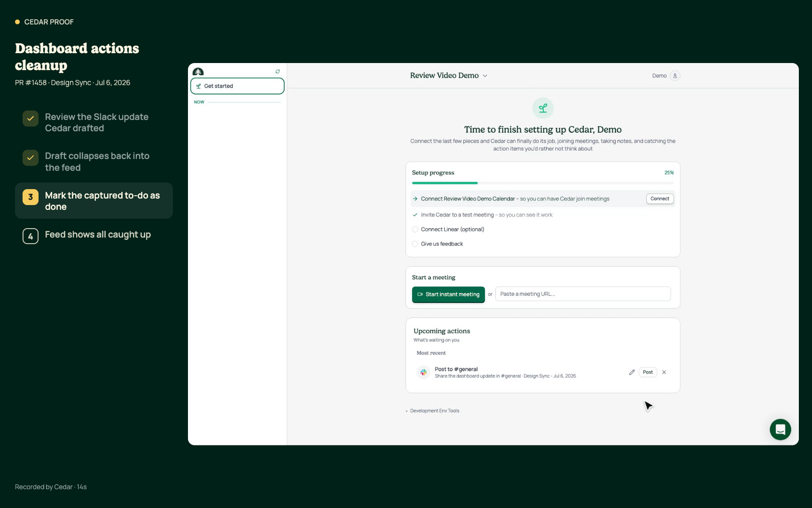This screenshot has width=812, height=508.
Task: Select step 'Draft collapses back into the feed'
Action: coord(94,162)
